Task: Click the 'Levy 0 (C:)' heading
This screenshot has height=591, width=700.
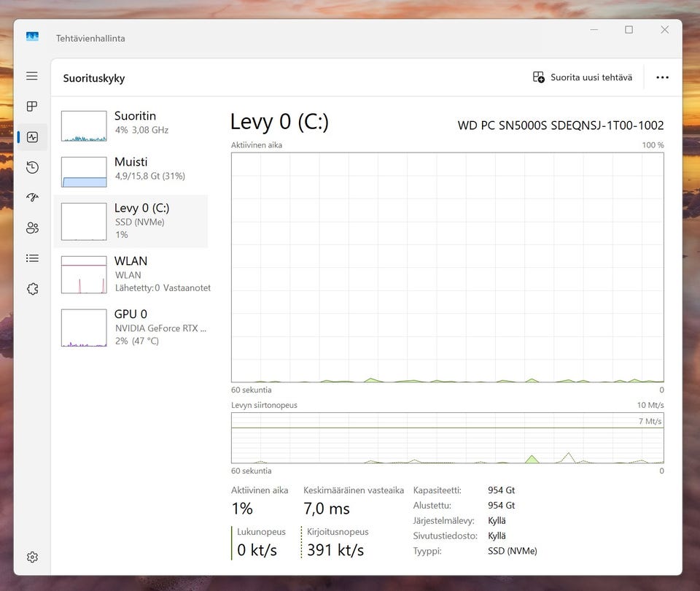Action: [x=279, y=122]
